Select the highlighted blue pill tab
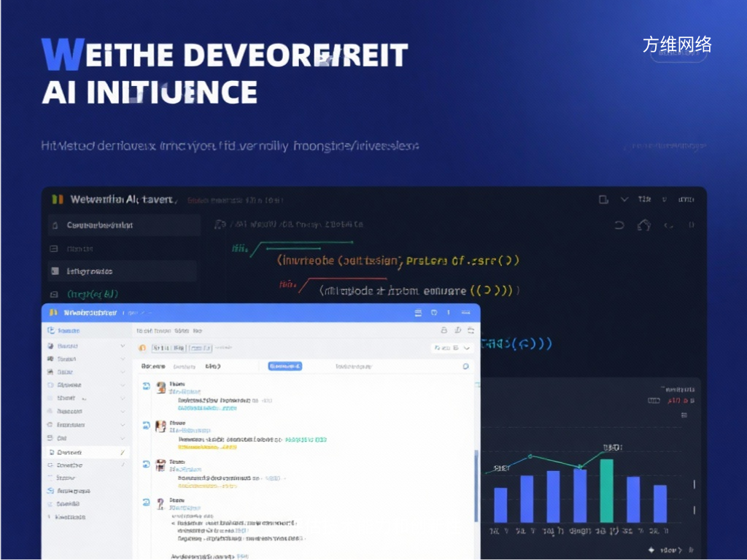 (x=285, y=366)
